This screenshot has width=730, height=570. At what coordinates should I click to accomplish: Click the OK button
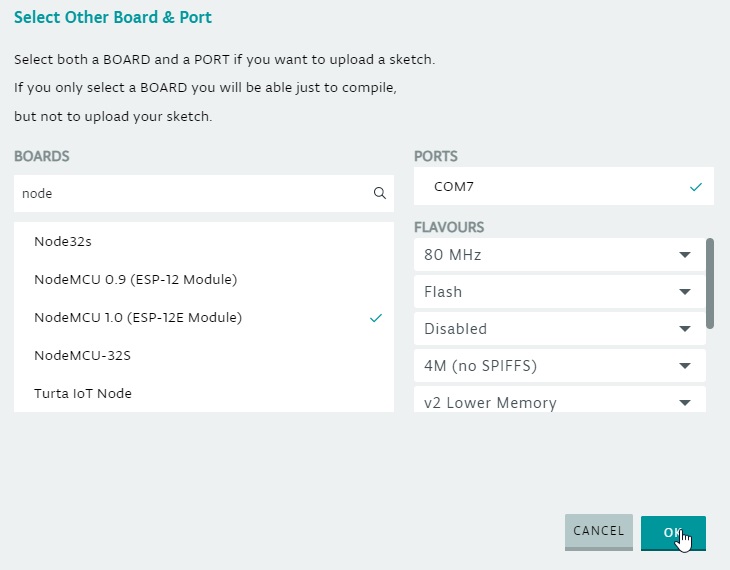(673, 533)
